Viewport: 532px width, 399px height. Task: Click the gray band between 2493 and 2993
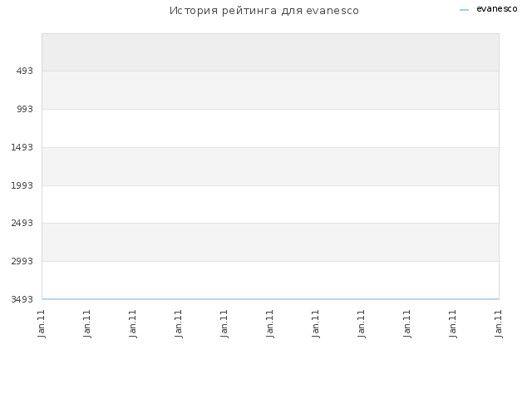pos(270,242)
